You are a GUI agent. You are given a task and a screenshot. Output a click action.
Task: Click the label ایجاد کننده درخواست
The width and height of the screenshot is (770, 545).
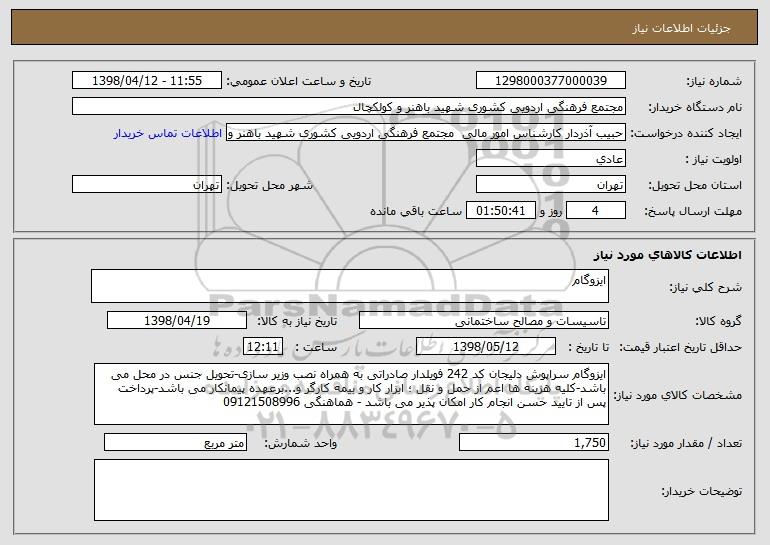click(x=686, y=134)
